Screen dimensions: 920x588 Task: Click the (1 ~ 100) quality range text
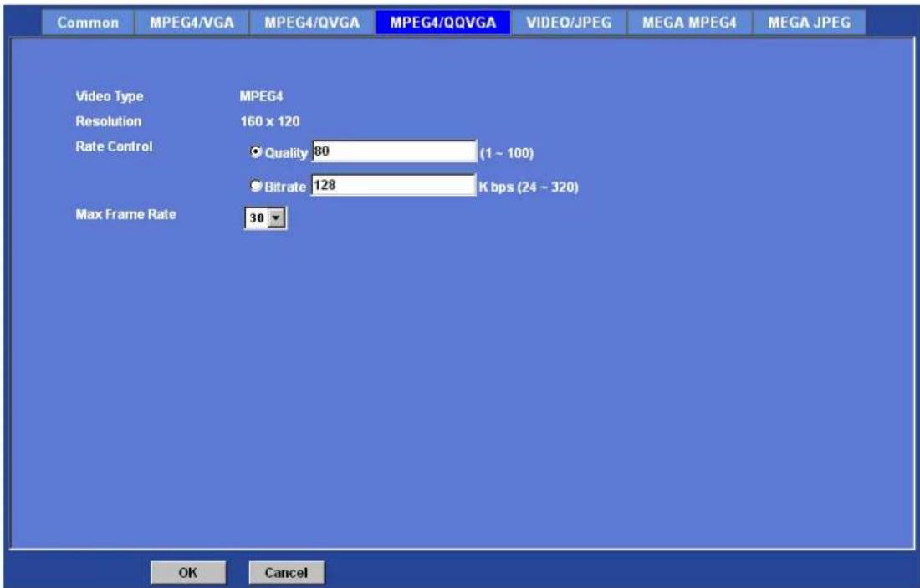(x=507, y=153)
